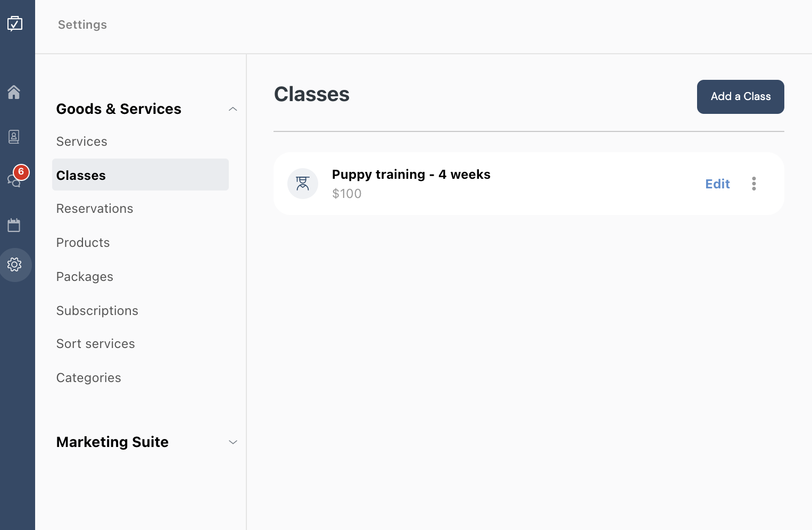The image size is (812, 530).
Task: Open three-dot menu for Puppy training
Action: (x=754, y=184)
